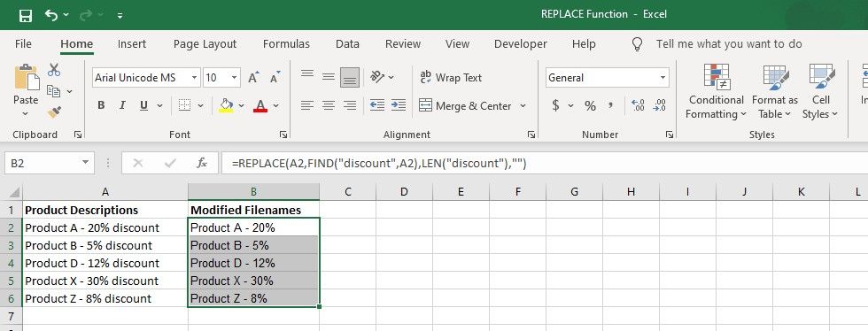868x331 pixels.
Task: Switch to the Page Layout tab
Action: [205, 43]
